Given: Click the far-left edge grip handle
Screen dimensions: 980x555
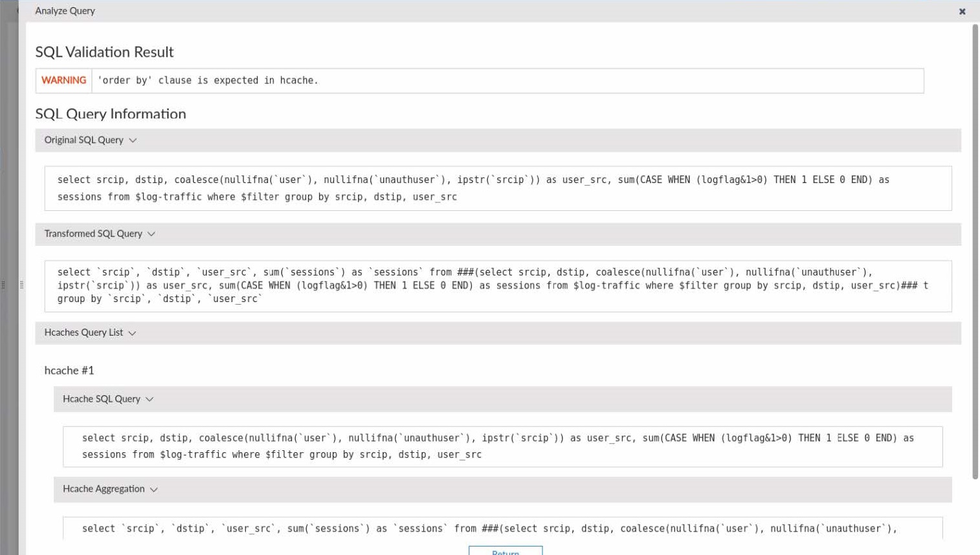Looking at the screenshot, I should 3,284.
